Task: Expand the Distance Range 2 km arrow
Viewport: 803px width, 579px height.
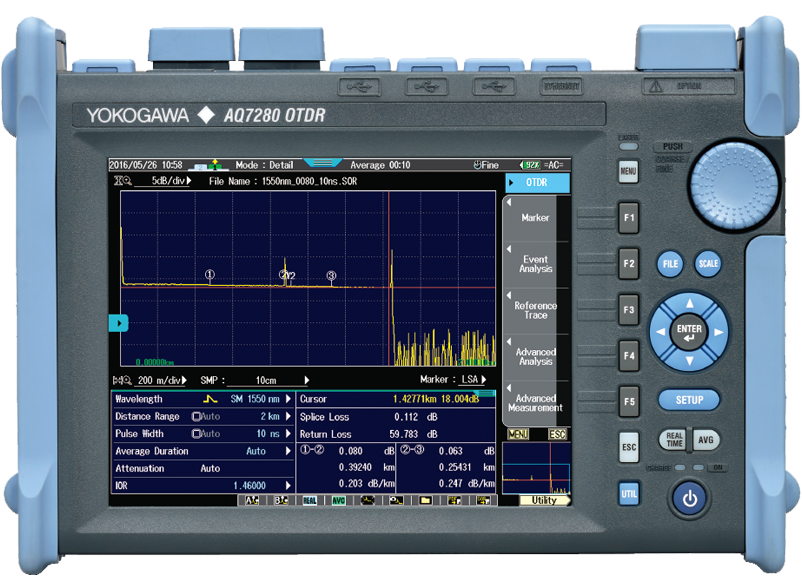Action: point(288,416)
